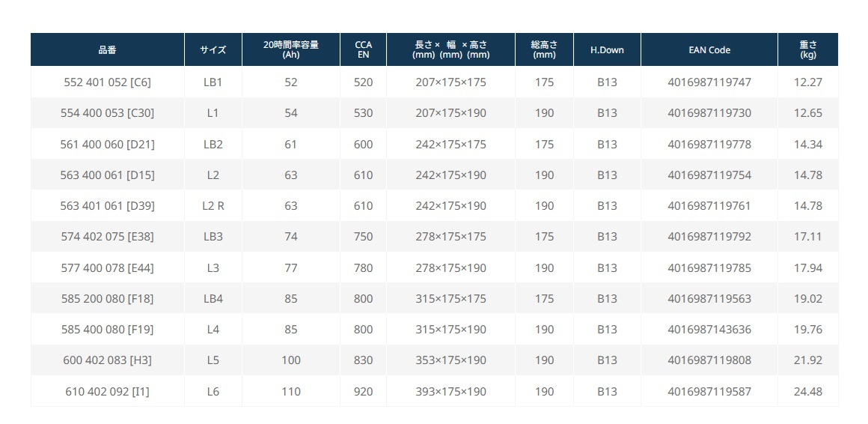Select part number 577 400 078 [E44]
This screenshot has width=868, height=424.
[107, 268]
